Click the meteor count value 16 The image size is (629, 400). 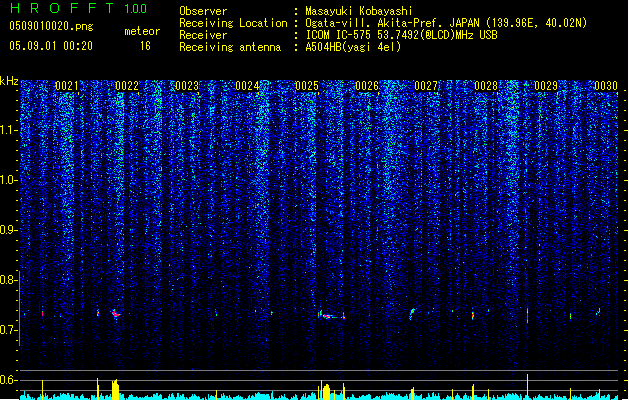click(x=145, y=46)
